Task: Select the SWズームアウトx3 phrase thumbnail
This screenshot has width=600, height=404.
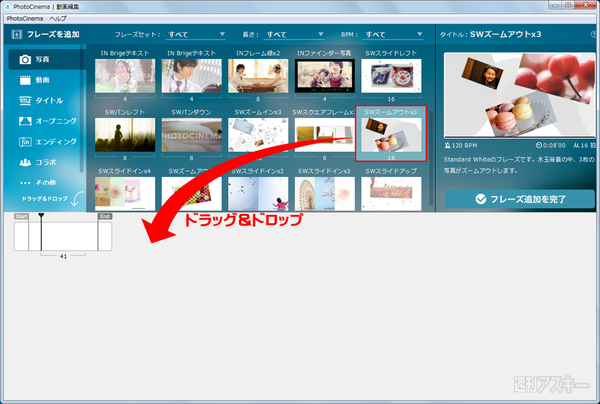Action: (391, 135)
